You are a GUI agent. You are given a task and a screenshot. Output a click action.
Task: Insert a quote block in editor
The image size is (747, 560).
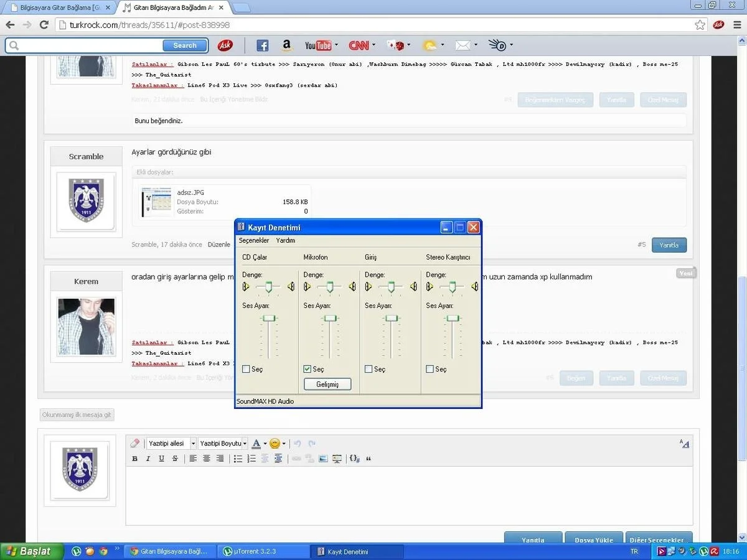(369, 459)
